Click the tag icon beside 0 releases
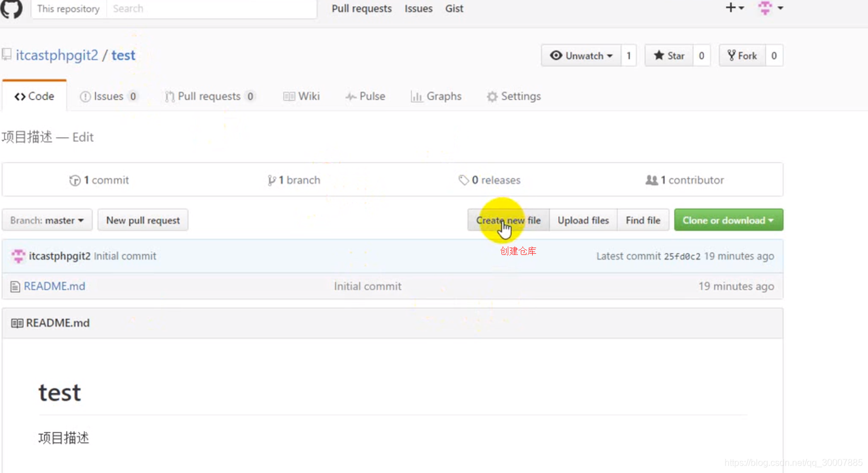 pyautogui.click(x=464, y=180)
